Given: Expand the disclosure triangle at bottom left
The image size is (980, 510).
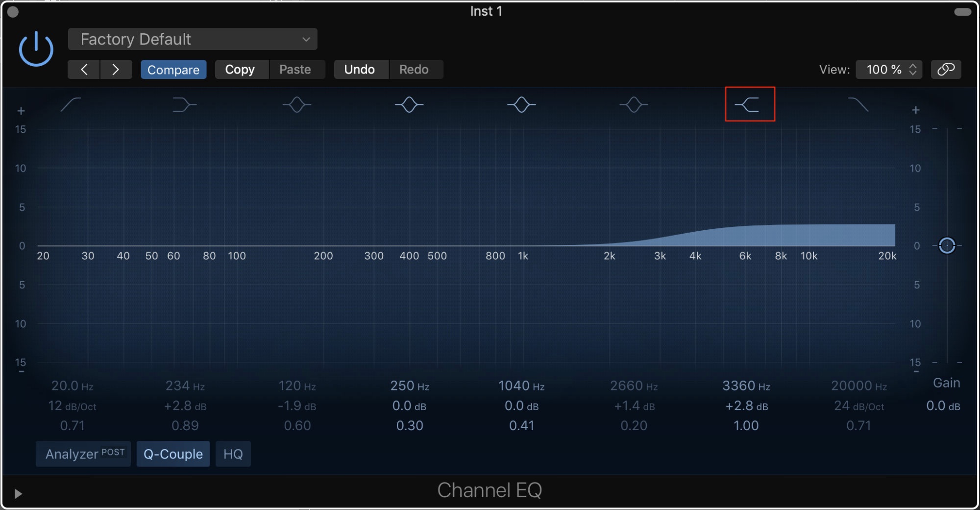Looking at the screenshot, I should [x=18, y=493].
